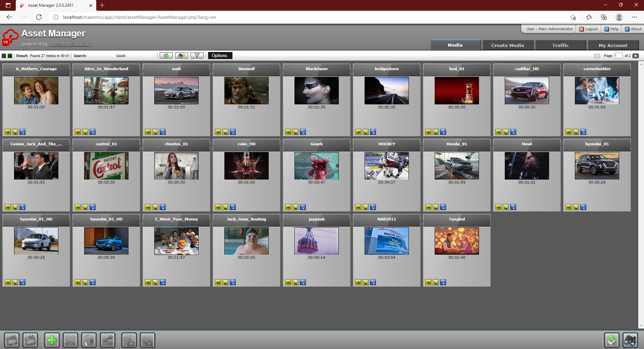Go to next page arrow
This screenshot has height=349, width=644.
(636, 56)
